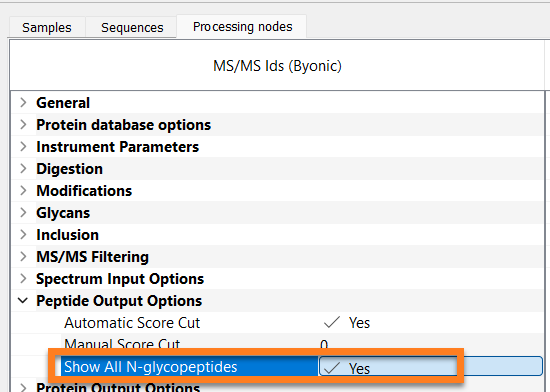
Task: Select the Instrument Parameters heading
Action: [x=118, y=147]
